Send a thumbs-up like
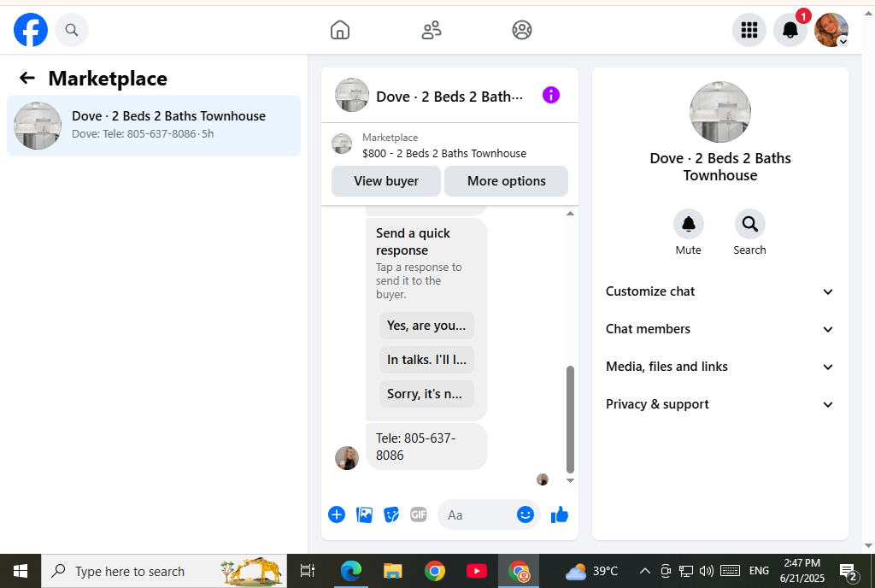This screenshot has height=588, width=875. tap(559, 514)
